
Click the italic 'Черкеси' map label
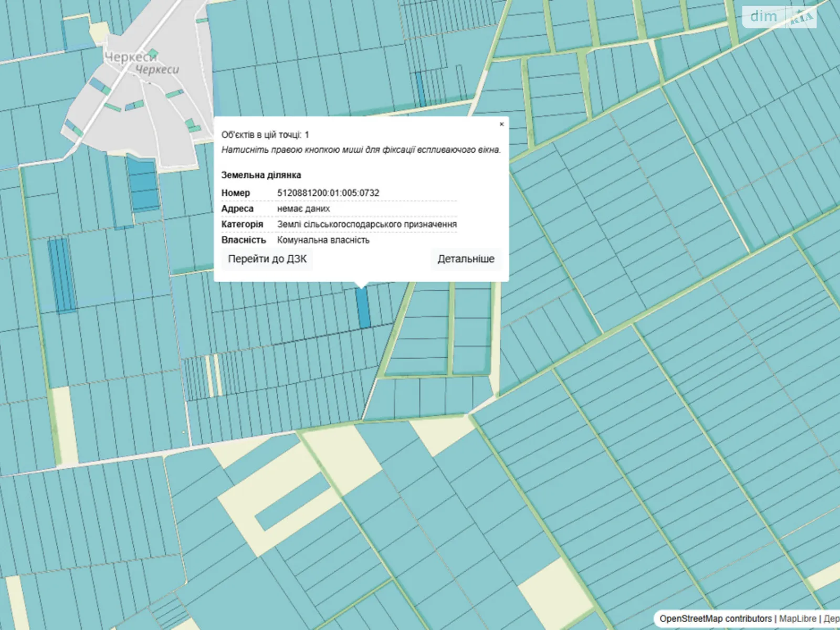pos(157,69)
